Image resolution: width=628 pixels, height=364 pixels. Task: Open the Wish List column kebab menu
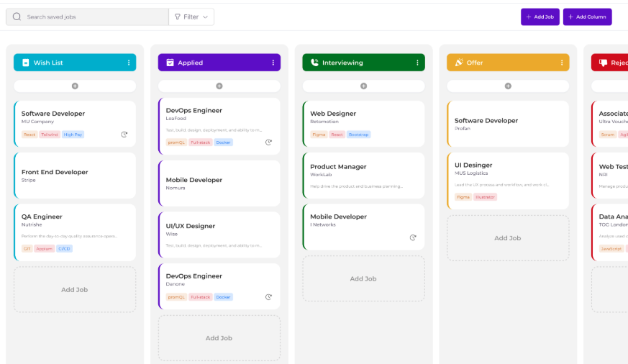(x=129, y=63)
